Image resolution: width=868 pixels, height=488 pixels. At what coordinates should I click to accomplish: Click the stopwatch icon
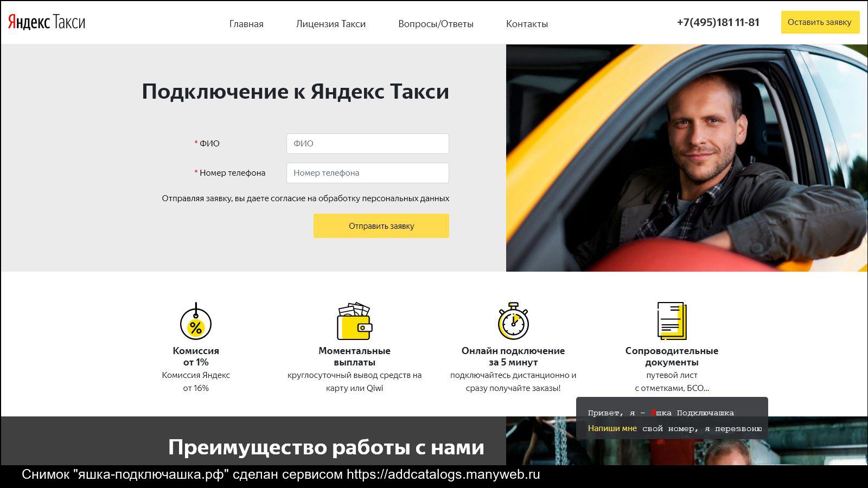click(513, 321)
